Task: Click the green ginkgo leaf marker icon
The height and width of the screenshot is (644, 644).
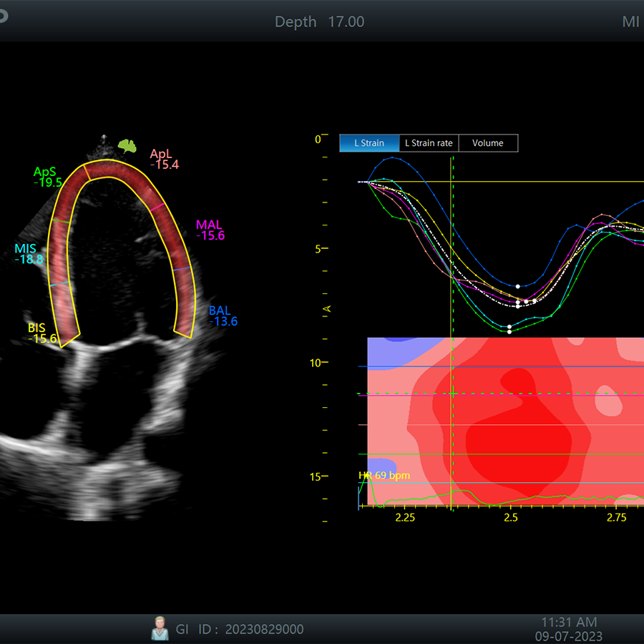Action: pyautogui.click(x=127, y=146)
